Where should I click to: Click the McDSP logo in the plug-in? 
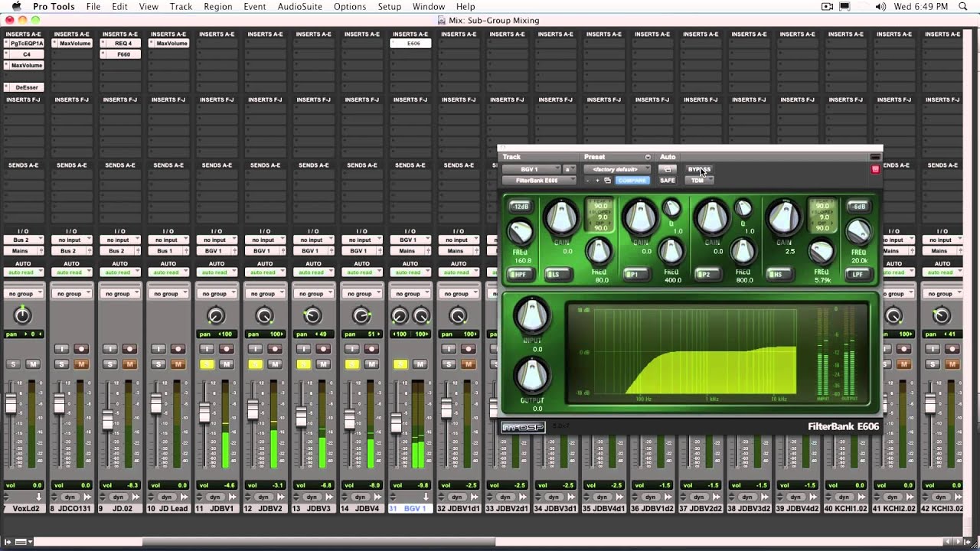tap(524, 427)
